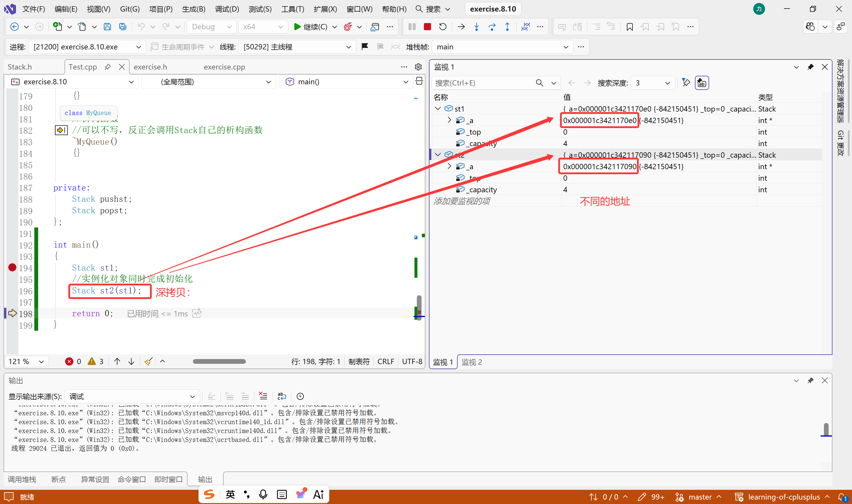Expand the _a pointer under st2
The width and height of the screenshot is (852, 504).
tap(449, 167)
